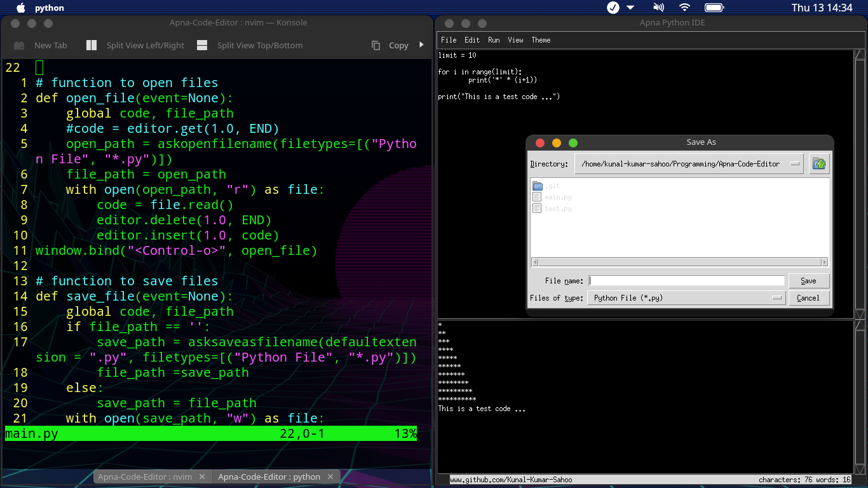Open the Directory path dropdown

pos(689,164)
